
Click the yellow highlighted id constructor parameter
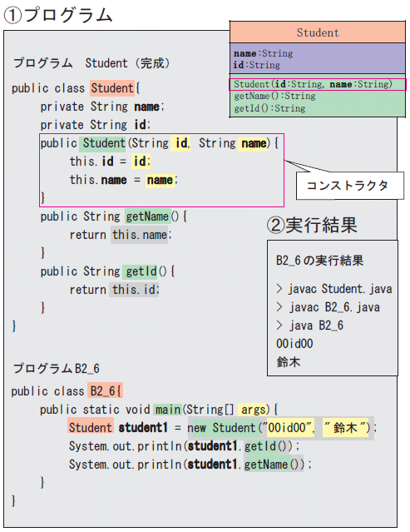pos(181,143)
